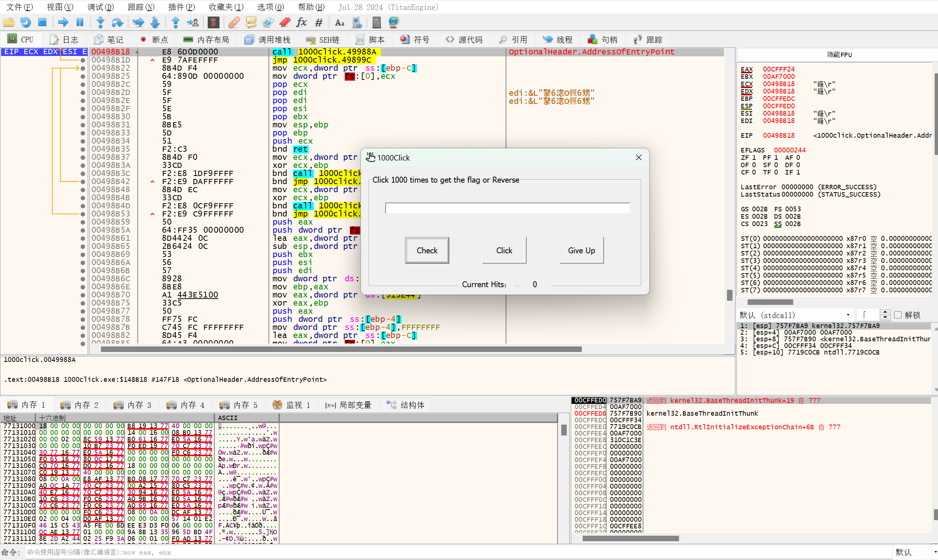Click the registers panel horizontal scrollbar thumb
Screen dimensions: 938x560
(770, 302)
